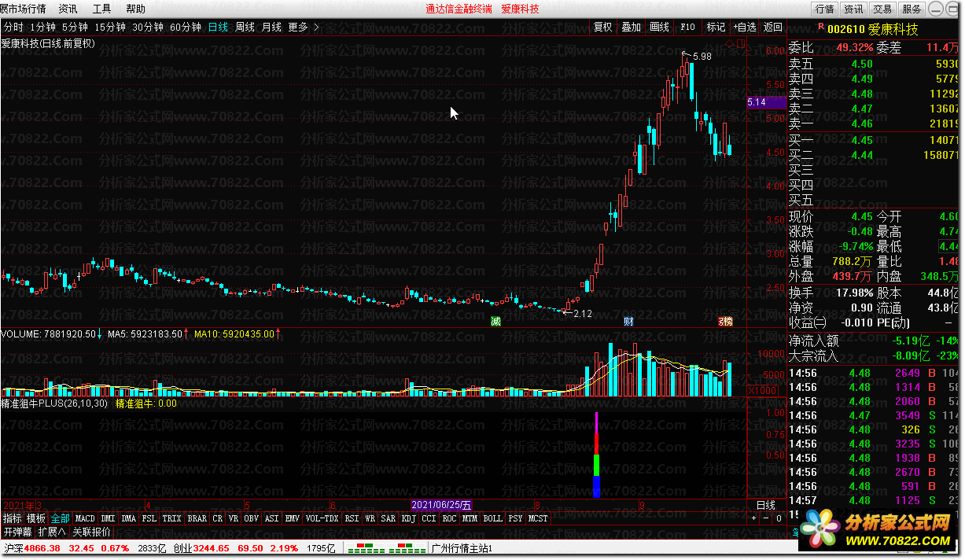Zoom out with the - button at bottom right
Image resolution: width=965 pixels, height=560 pixels.
pos(767,518)
